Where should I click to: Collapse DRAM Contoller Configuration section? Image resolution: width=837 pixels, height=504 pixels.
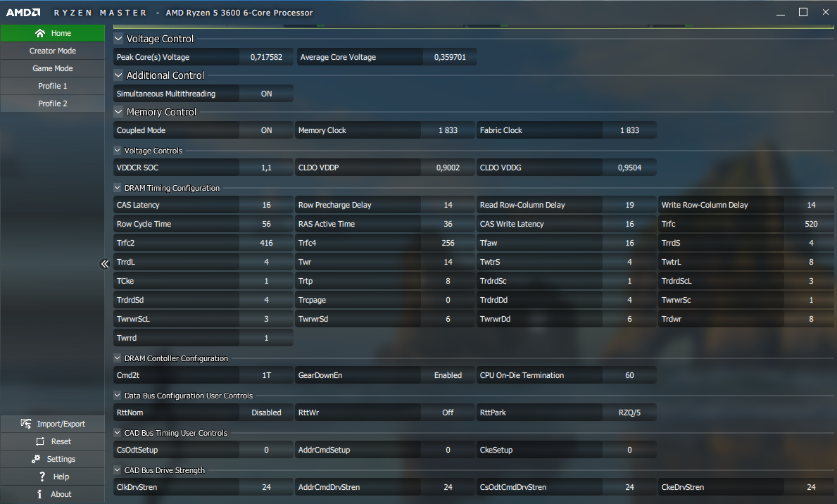118,358
